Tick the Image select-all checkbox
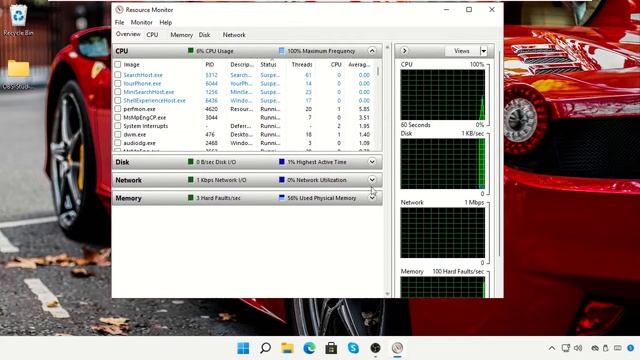The height and width of the screenshot is (360, 640). tap(118, 64)
